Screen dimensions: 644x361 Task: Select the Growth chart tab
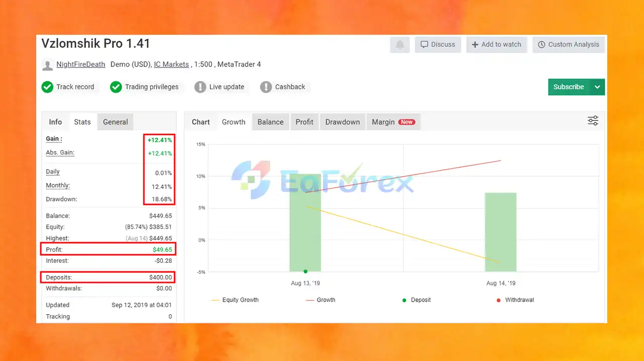tap(233, 122)
